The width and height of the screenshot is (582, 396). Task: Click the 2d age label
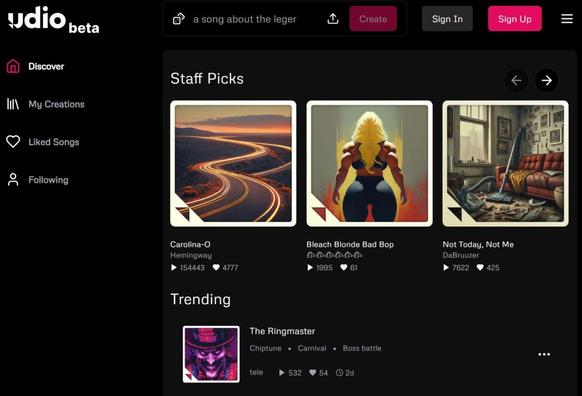(349, 373)
